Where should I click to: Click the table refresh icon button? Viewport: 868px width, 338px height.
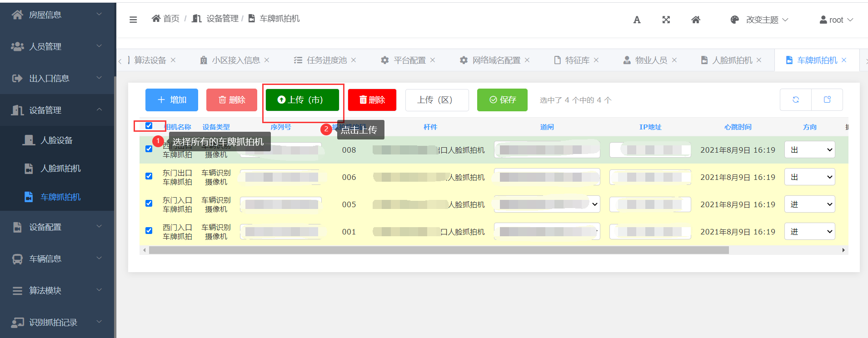pos(796,100)
